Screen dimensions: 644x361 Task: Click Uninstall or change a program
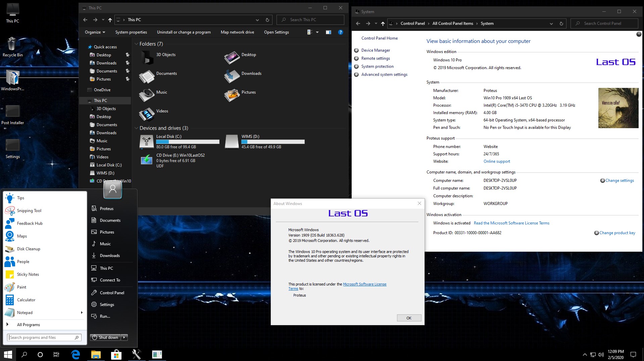pyautogui.click(x=184, y=32)
